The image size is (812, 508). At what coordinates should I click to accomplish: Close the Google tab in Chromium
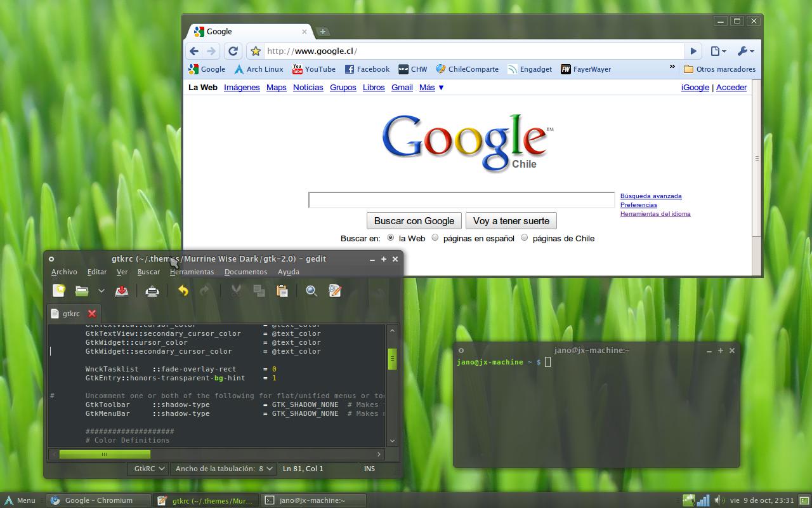(x=304, y=31)
